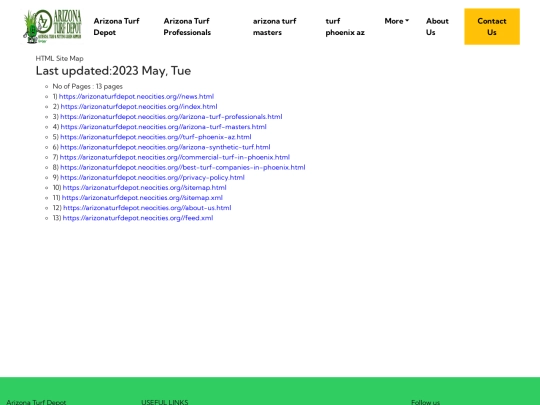The image size is (540, 405).
Task: Open the sitemap.xml link
Action: [x=142, y=198]
